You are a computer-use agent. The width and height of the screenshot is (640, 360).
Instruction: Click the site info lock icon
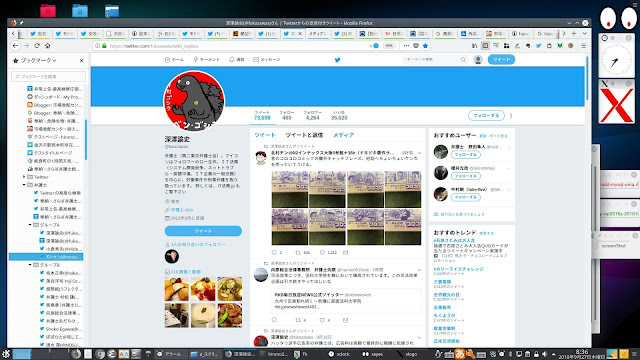pos(104,46)
